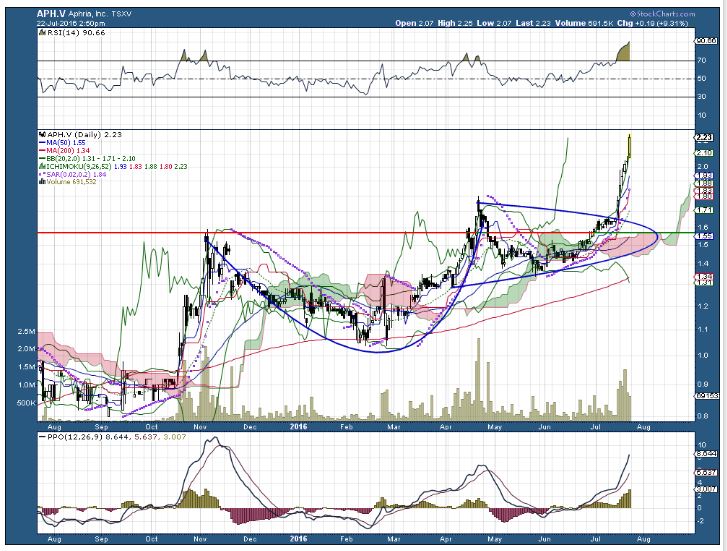Click the 0.8 price axis label
The width and height of the screenshot is (727, 551).
point(702,416)
